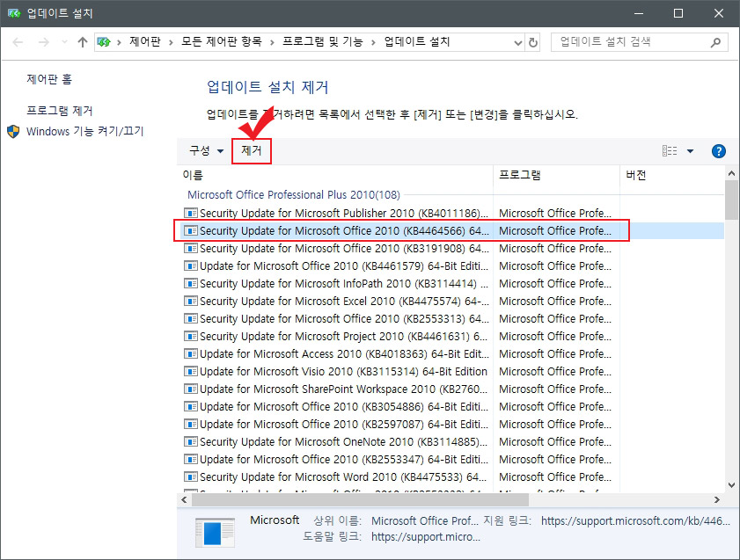The height and width of the screenshot is (560, 740).
Task: Open help with the question mark icon
Action: [x=718, y=151]
